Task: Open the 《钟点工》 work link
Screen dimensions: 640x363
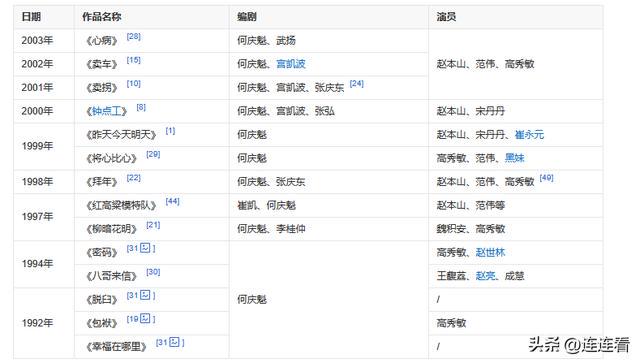Action: pos(107,111)
